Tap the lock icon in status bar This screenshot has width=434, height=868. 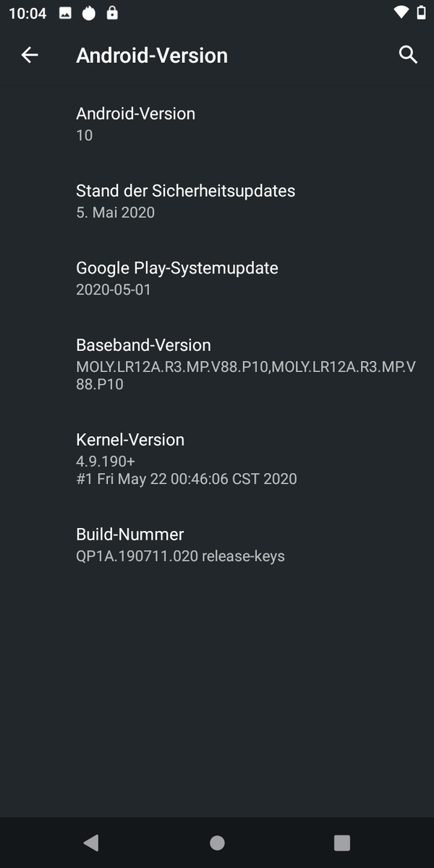point(111,13)
